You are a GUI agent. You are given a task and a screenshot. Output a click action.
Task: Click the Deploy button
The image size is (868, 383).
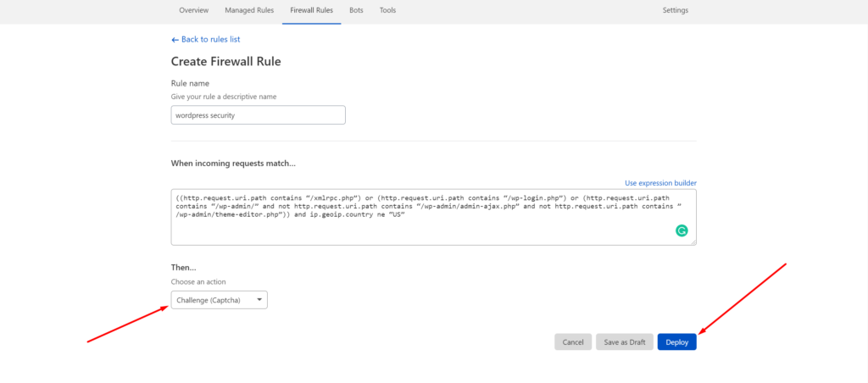677,342
